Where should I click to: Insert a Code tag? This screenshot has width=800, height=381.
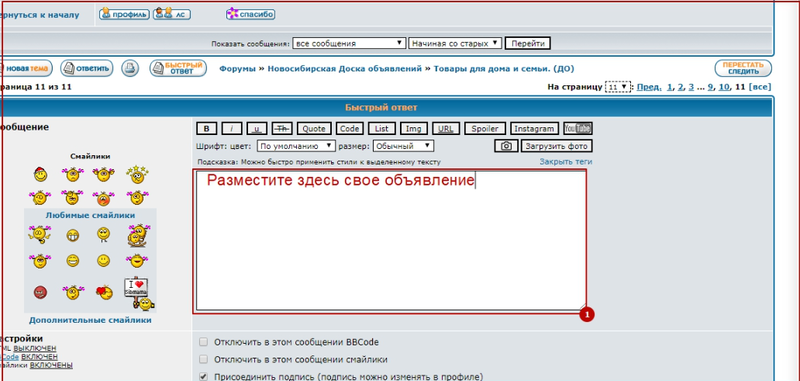pyautogui.click(x=349, y=129)
